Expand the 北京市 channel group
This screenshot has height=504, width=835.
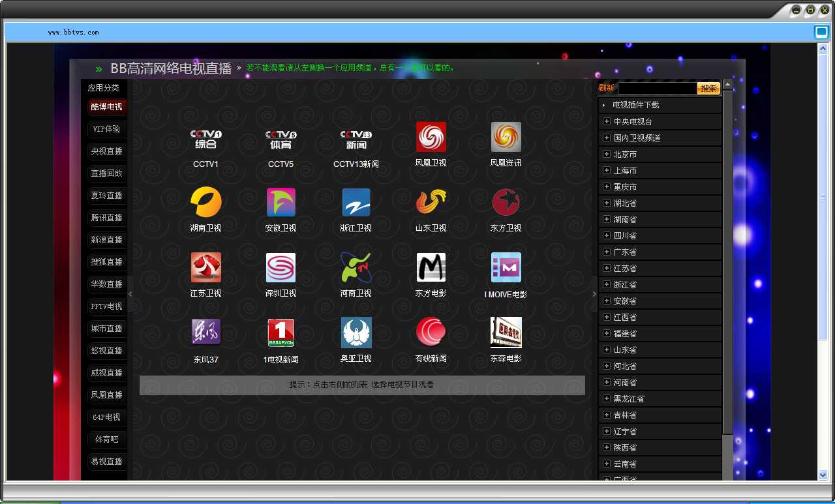[x=660, y=154]
